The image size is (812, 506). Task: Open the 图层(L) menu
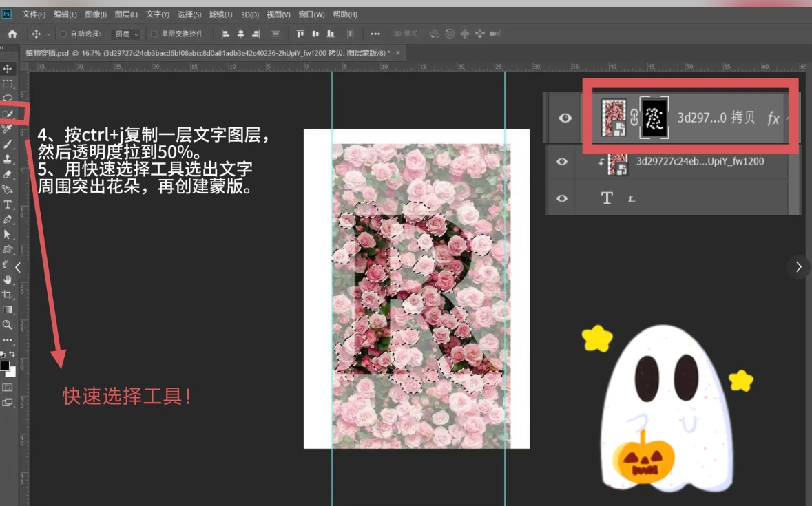point(126,14)
